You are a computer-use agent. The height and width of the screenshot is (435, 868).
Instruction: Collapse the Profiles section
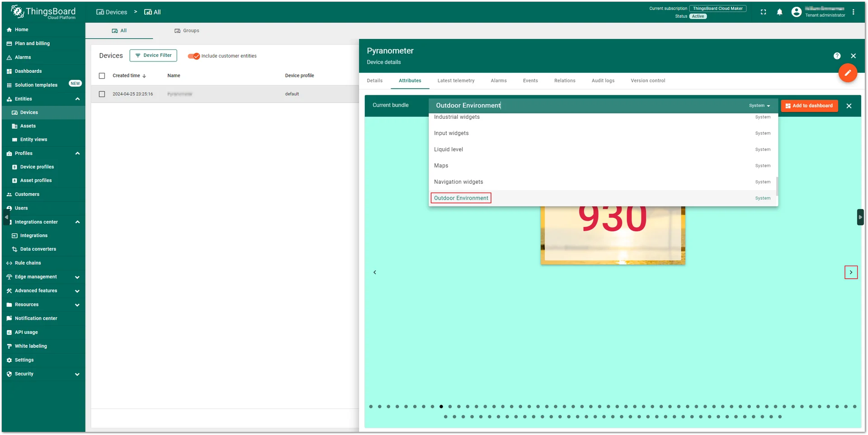pos(77,154)
